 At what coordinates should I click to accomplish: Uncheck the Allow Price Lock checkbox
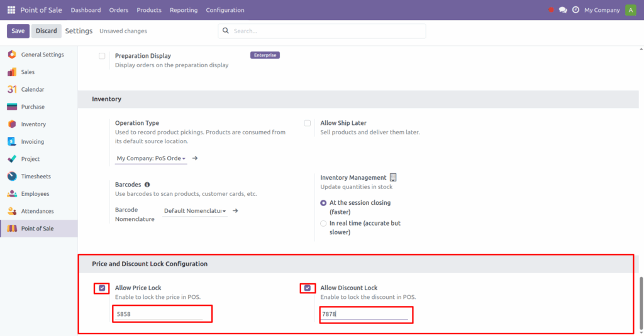click(x=102, y=288)
